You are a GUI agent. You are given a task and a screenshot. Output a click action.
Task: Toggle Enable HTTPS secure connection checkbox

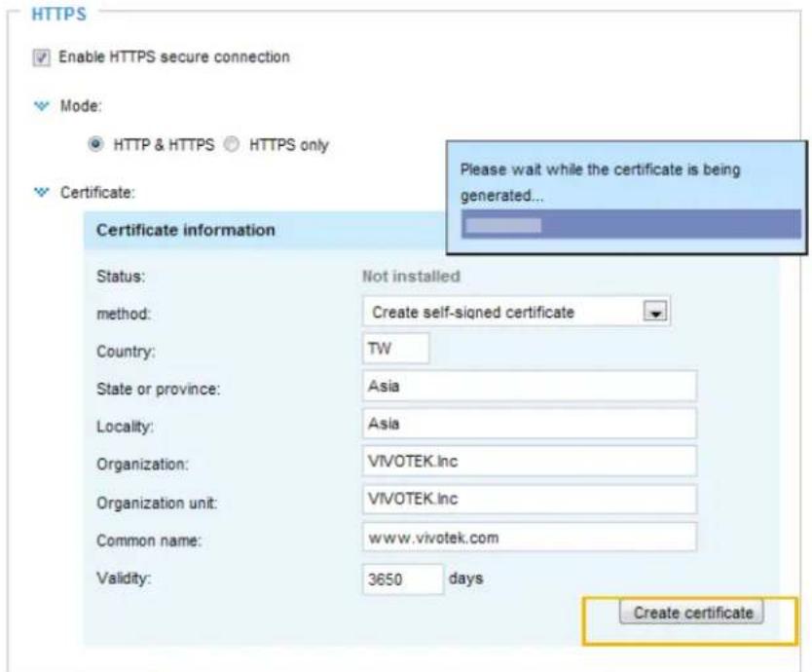point(42,57)
